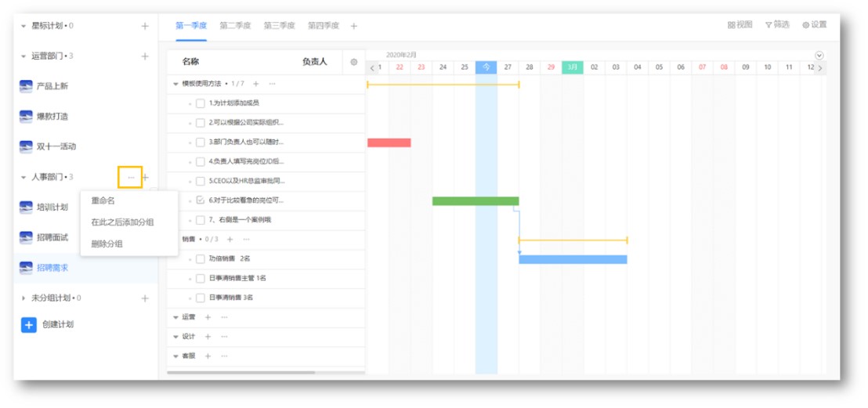This screenshot has height=408, width=868.
Task: Click the blue plus icon of 创建计划
Action: [29, 324]
